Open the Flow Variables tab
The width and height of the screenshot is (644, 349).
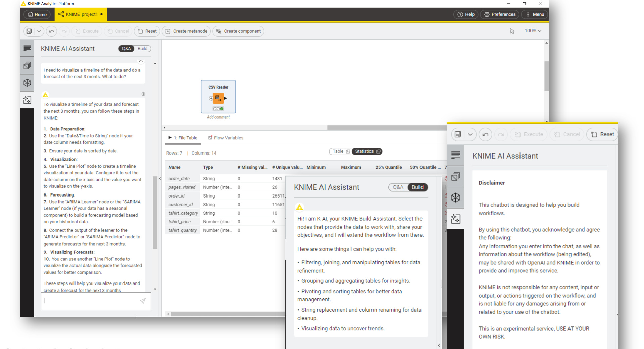click(x=226, y=138)
